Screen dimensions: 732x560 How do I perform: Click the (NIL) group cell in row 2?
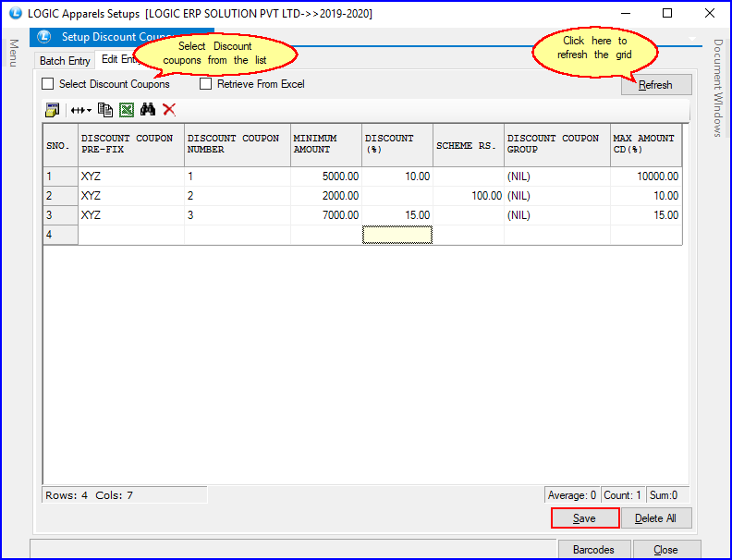(x=557, y=196)
